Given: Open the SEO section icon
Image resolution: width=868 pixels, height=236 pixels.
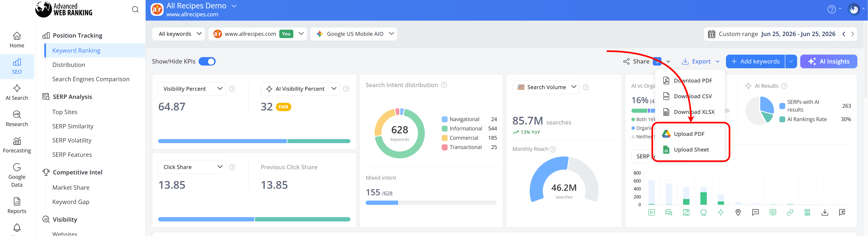Looking at the screenshot, I should coord(17,66).
